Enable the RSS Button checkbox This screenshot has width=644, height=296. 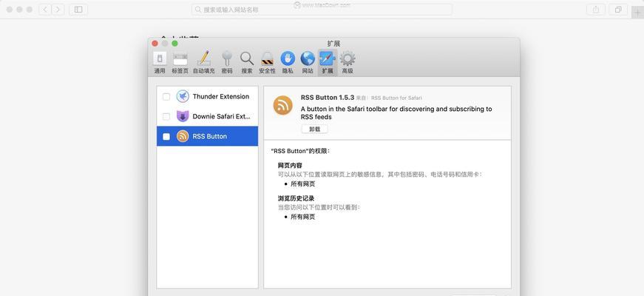pyautogui.click(x=166, y=136)
